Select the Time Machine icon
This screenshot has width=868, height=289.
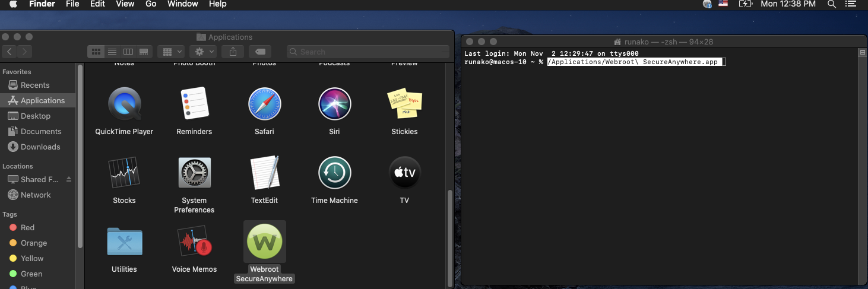pos(334,173)
